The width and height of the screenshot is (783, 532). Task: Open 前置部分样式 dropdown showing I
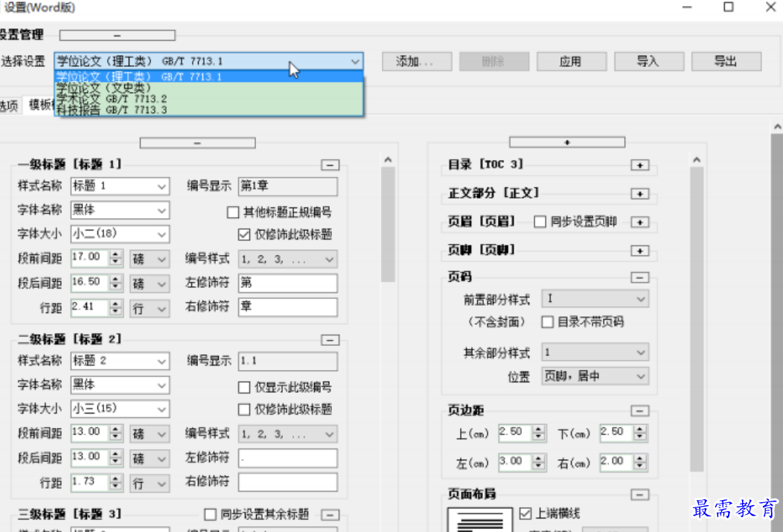(595, 299)
